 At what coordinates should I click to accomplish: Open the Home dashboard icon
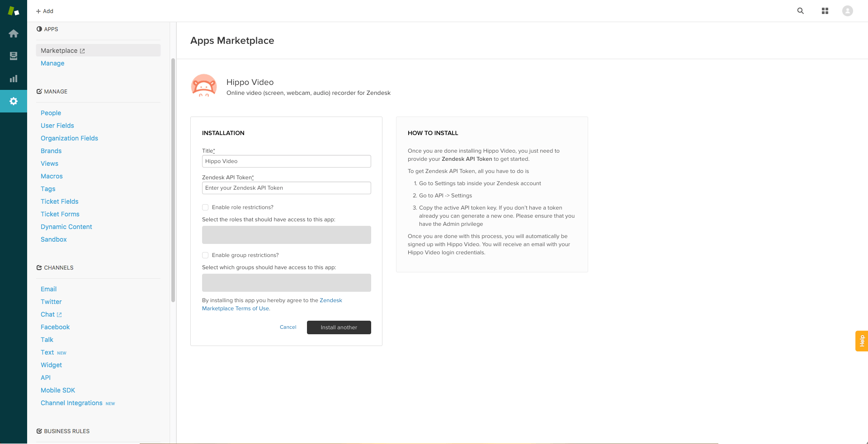click(x=14, y=33)
